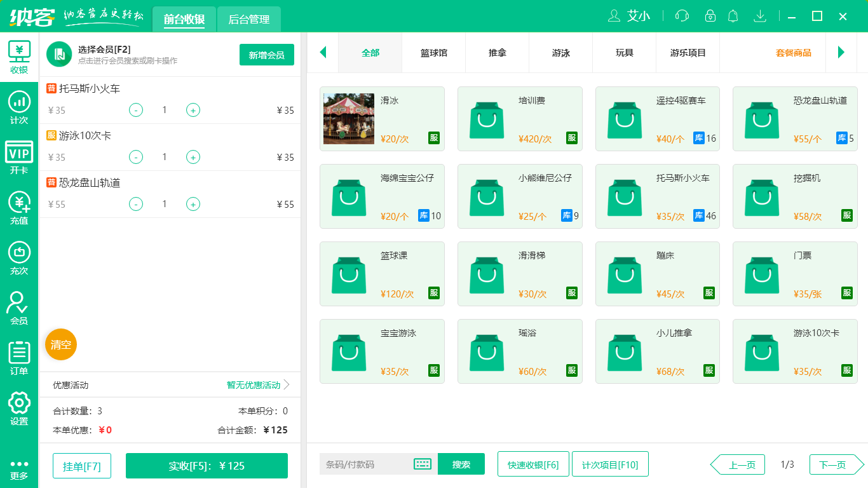Image resolution: width=868 pixels, height=488 pixels.
Task: Increase 托马斯小火车 quantity with plus stepper
Action: 193,110
